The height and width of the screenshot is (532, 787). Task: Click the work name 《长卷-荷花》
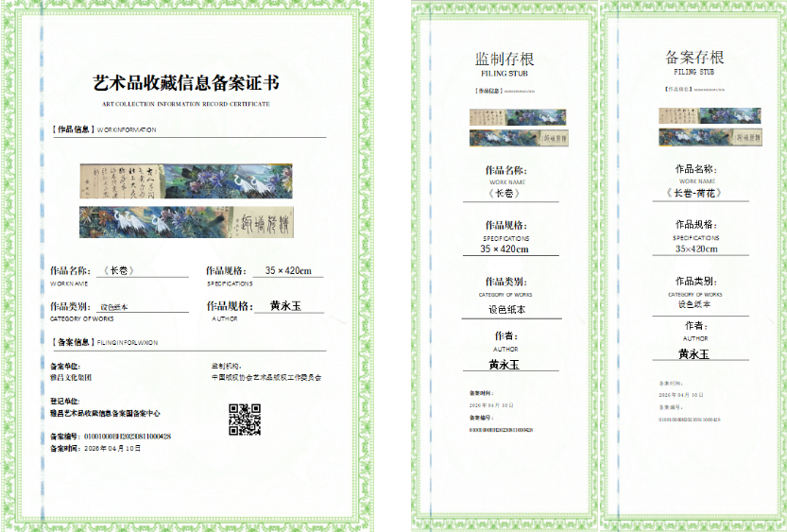[x=694, y=193]
